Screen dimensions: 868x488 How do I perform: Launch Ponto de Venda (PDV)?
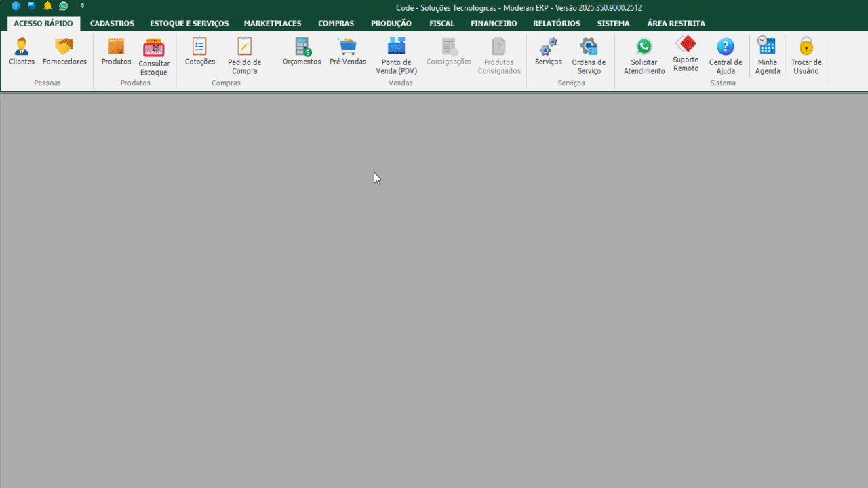(x=397, y=57)
